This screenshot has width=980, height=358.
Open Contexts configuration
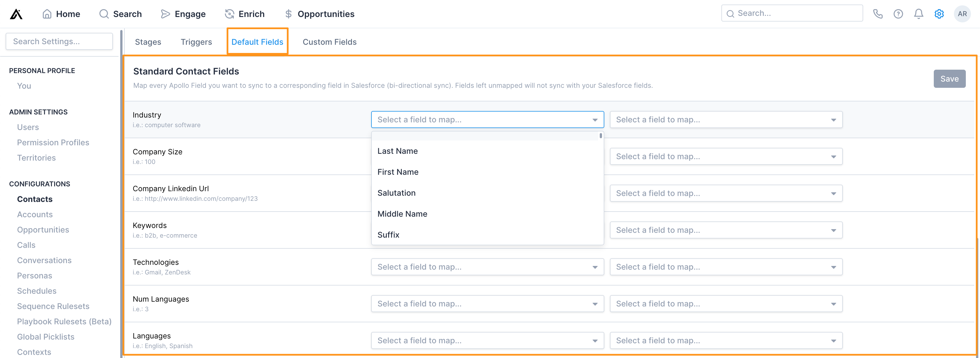[x=34, y=352]
